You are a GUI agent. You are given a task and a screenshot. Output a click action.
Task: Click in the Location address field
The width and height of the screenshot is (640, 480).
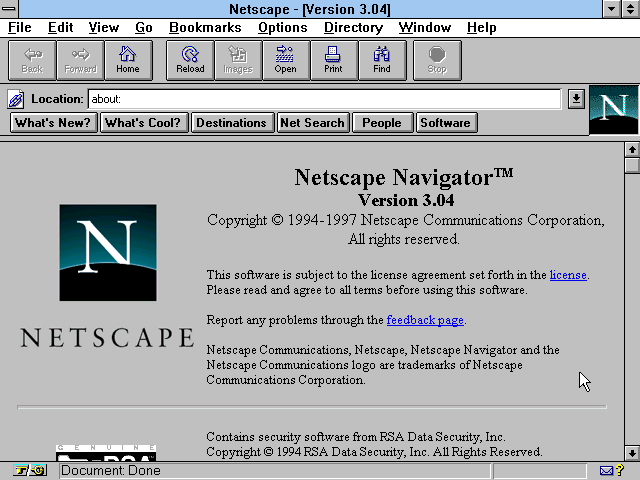[x=324, y=99]
